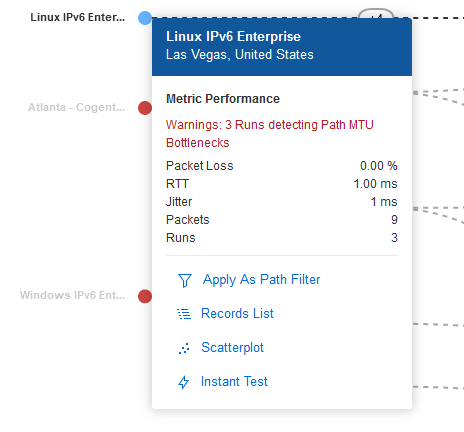Click the Linux IPv6 Enter... agent label
The width and height of the screenshot is (464, 432).
coord(78,17)
